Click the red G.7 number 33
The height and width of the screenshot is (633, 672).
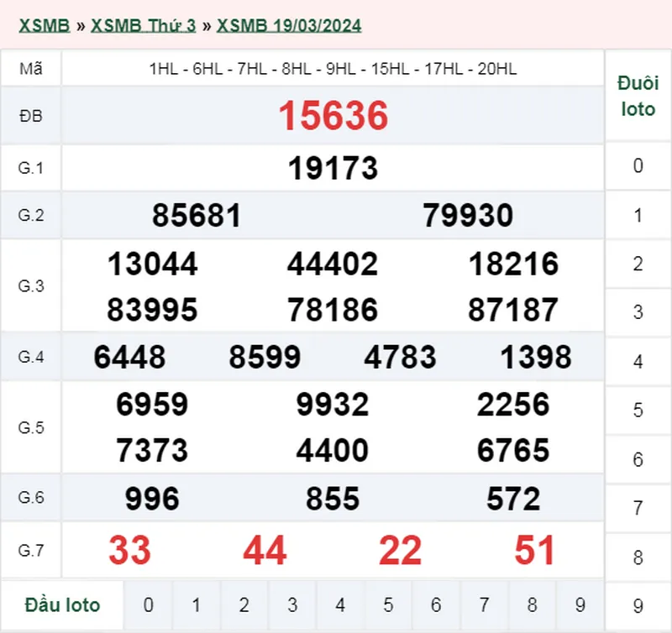click(129, 551)
